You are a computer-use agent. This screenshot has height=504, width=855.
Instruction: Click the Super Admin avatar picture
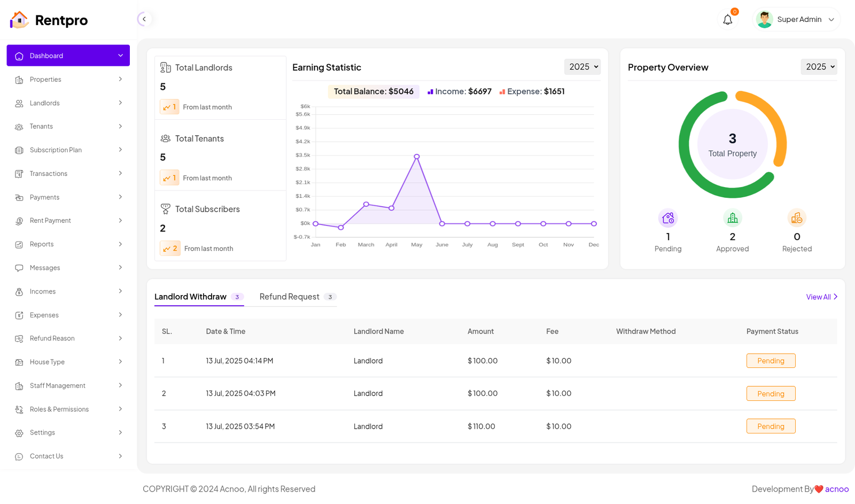tap(765, 20)
